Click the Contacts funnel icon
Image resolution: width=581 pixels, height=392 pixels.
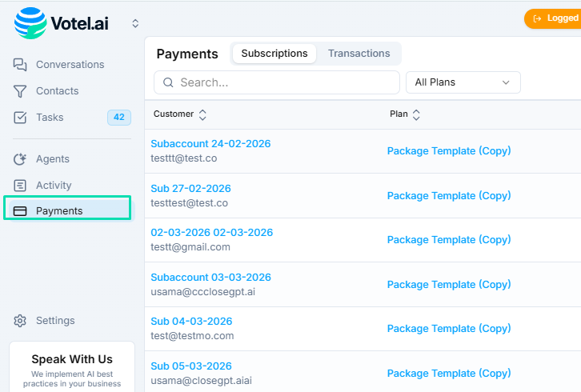coord(21,91)
